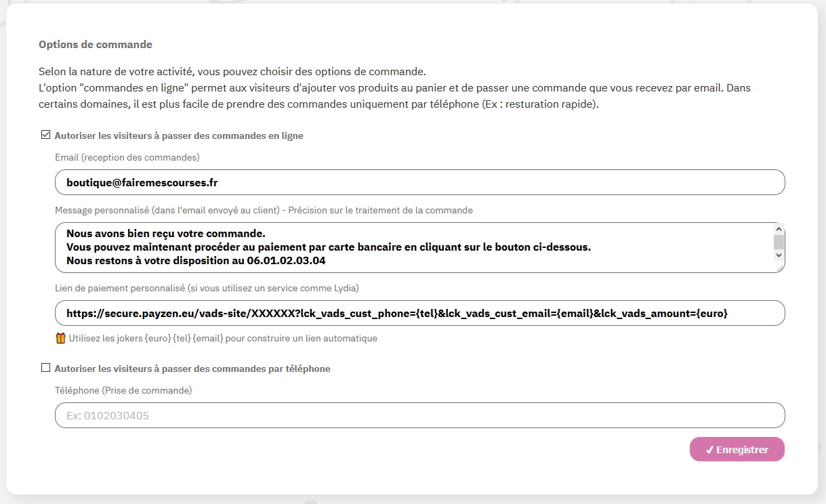Click the 'Autoriser les visiteurs à passer des commandes en ligne' label
This screenshot has height=504, width=826.
179,135
